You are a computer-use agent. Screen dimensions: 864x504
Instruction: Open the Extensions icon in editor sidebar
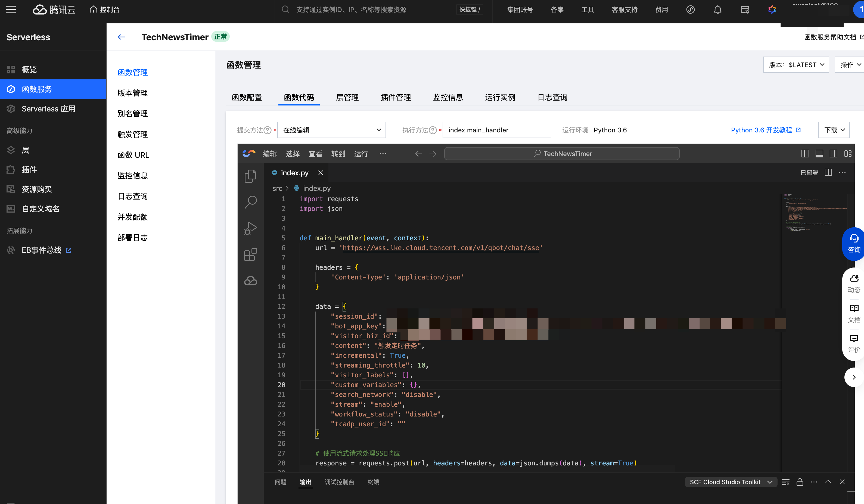point(250,255)
